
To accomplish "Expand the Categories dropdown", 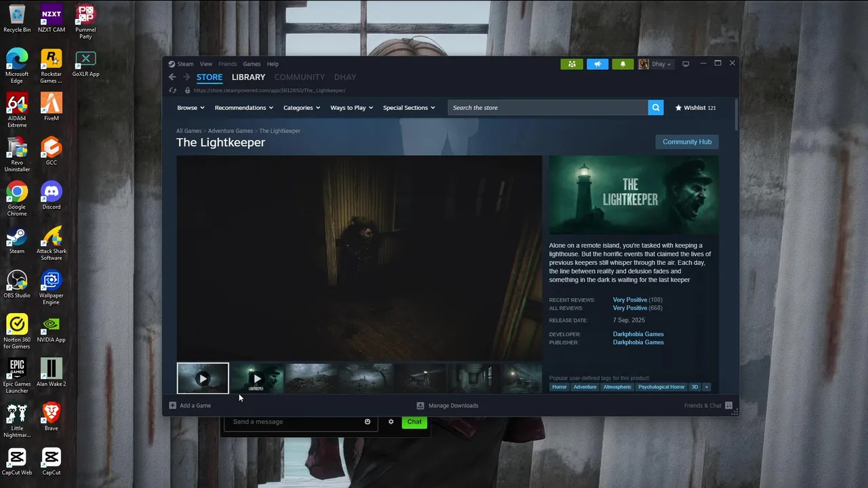I will pos(302,108).
